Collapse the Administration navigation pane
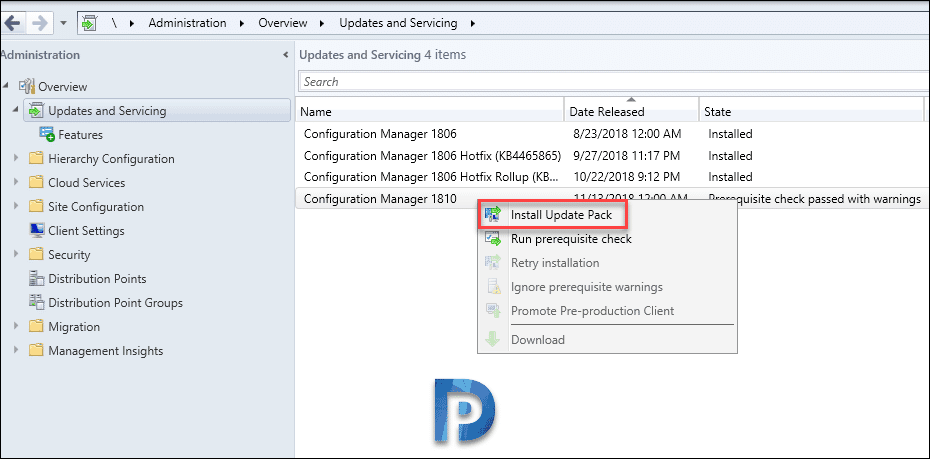Viewport: 930px width, 459px height. (x=286, y=55)
